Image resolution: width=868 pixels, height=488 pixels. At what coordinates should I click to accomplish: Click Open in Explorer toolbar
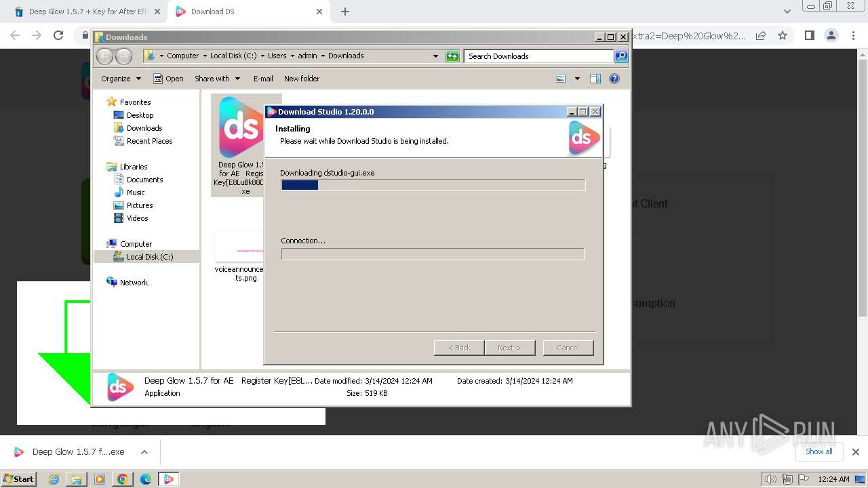click(168, 79)
